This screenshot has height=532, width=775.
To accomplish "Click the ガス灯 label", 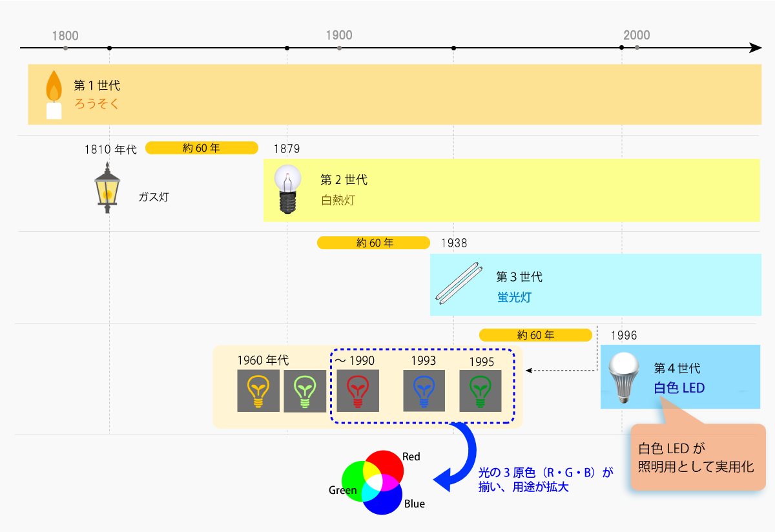I will (x=154, y=198).
